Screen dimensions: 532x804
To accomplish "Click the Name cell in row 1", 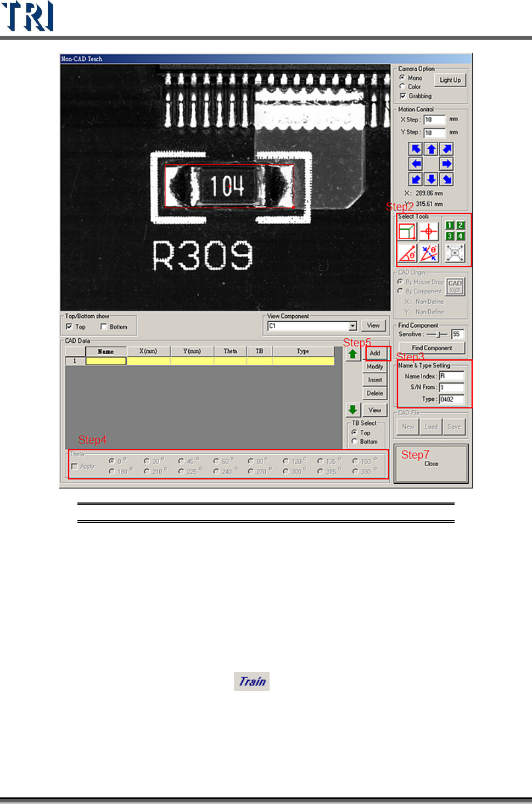I will tap(106, 361).
